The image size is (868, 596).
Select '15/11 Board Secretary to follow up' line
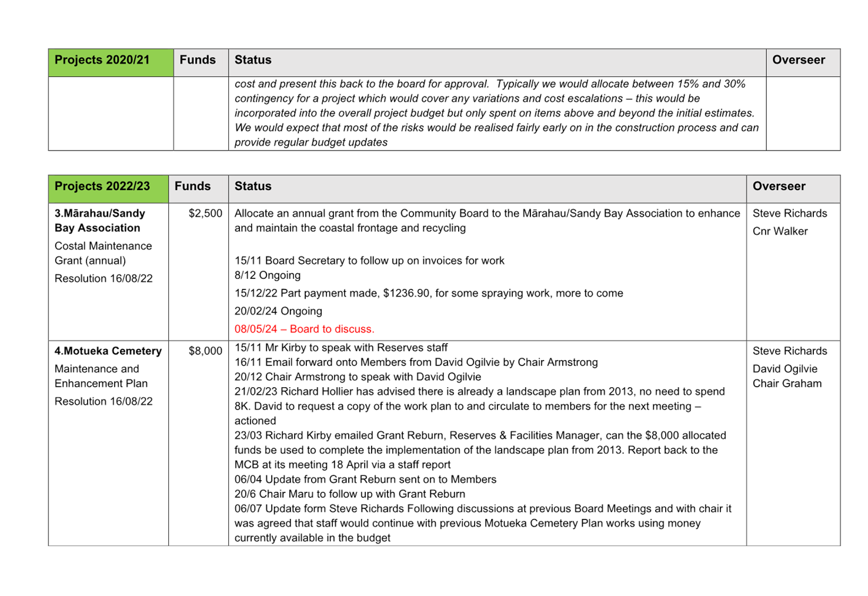point(369,261)
